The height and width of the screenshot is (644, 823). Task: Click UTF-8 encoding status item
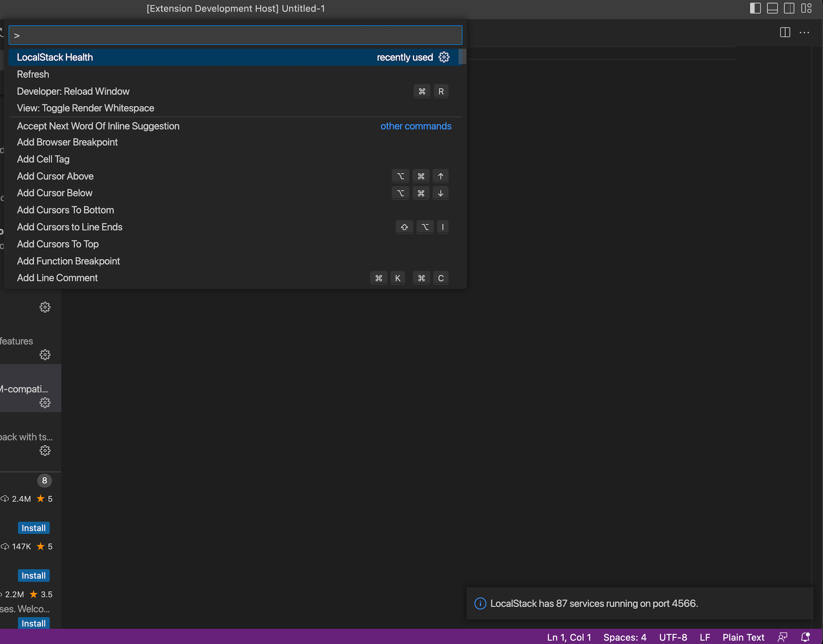coord(673,637)
